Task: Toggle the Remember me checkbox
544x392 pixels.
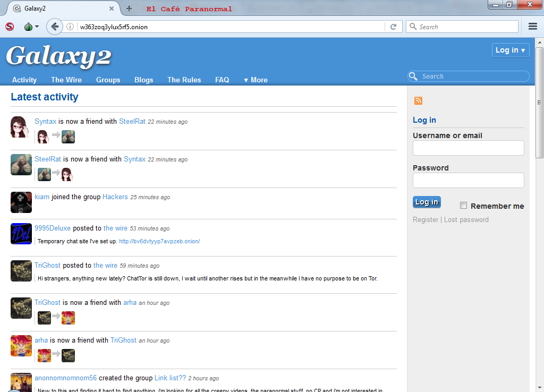Action: click(x=463, y=206)
